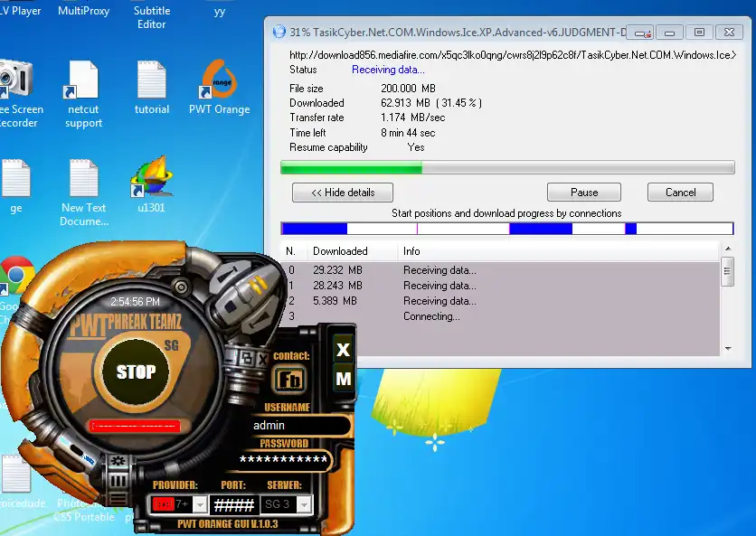This screenshot has width=756, height=536.
Task: Click the connections list scrollbar thumb
Action: [728, 271]
